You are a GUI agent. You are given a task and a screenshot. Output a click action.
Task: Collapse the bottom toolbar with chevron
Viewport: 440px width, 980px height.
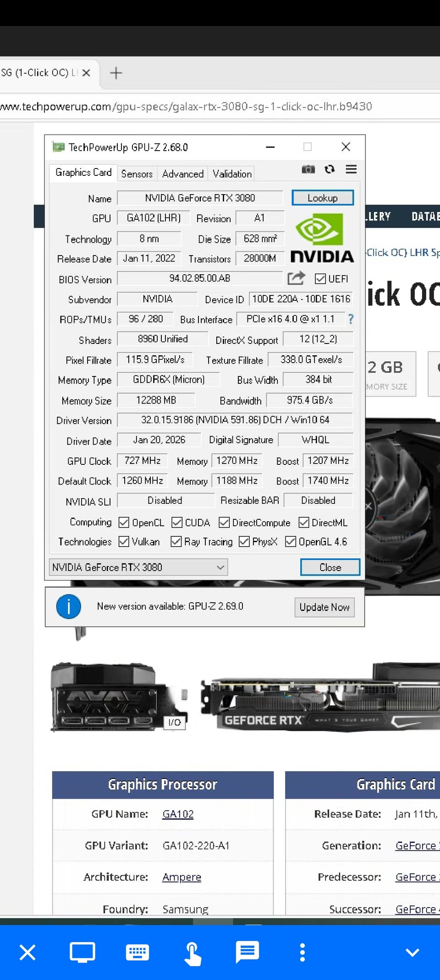[x=412, y=953]
